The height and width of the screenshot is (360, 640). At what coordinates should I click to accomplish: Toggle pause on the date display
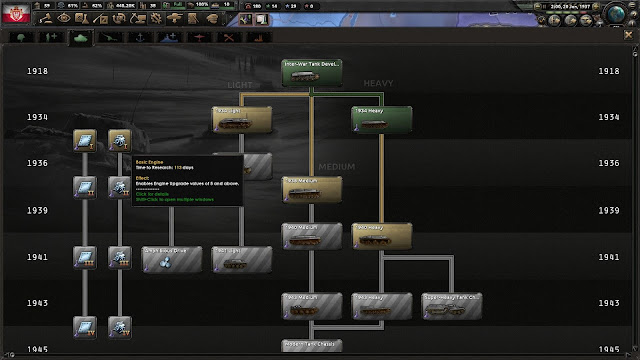pyautogui.click(x=567, y=7)
